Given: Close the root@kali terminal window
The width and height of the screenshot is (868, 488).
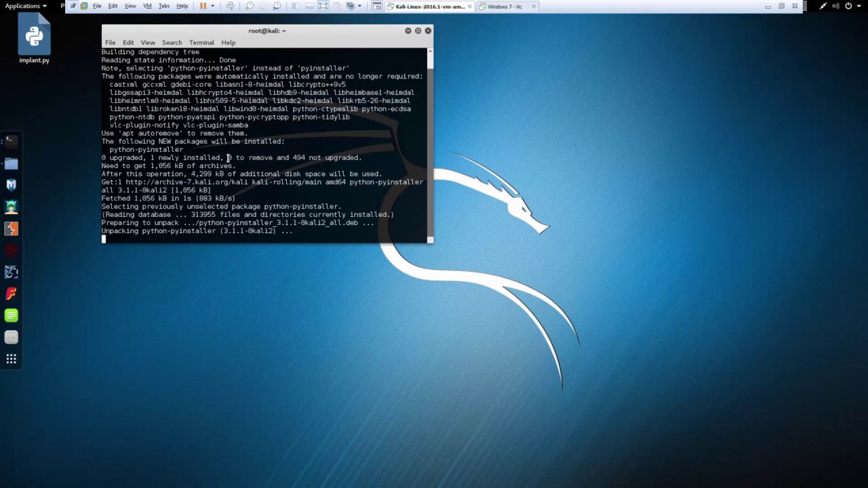Looking at the screenshot, I should coord(428,30).
